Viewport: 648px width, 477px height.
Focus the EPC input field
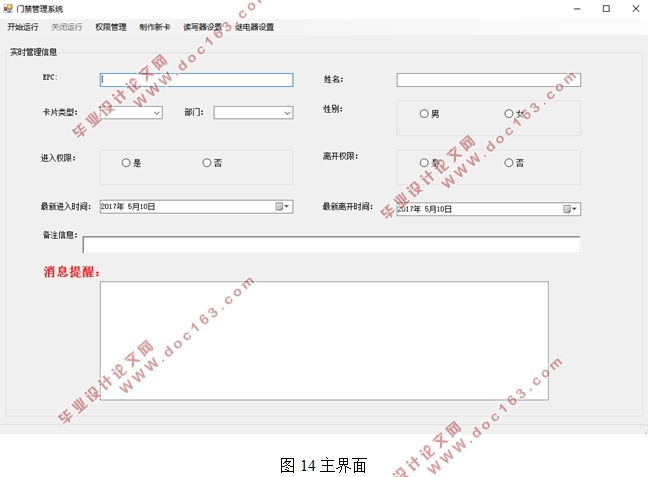click(197, 80)
